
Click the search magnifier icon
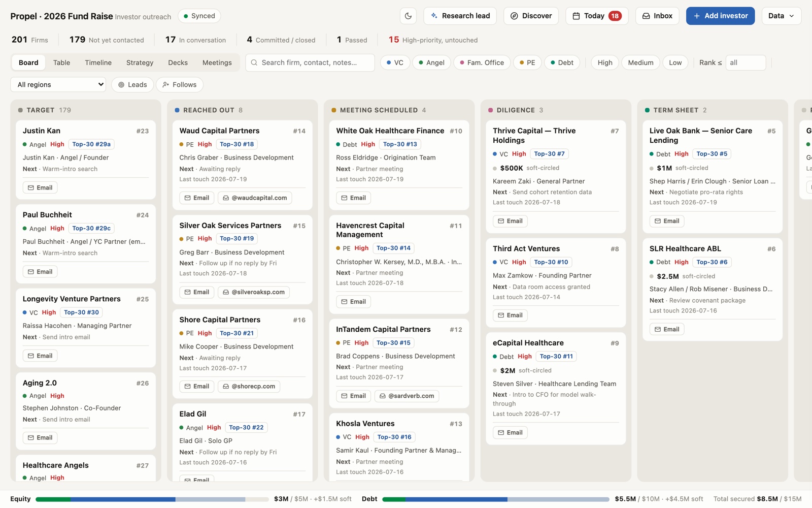tap(254, 62)
